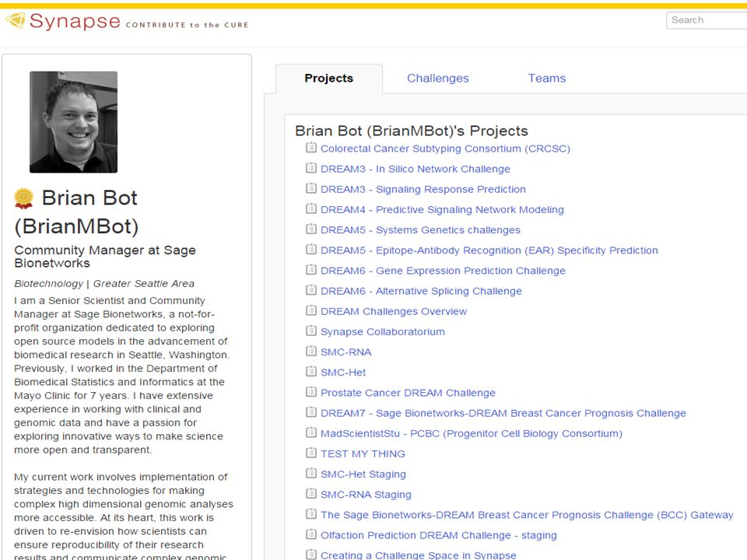
Task: Click project icon beside SMC-RNA
Action: tap(310, 352)
